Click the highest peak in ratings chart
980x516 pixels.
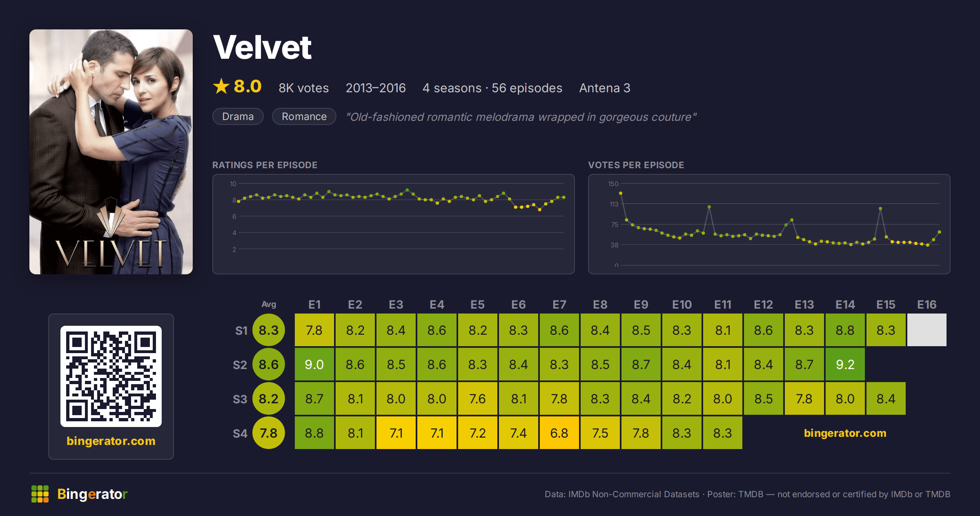407,190
